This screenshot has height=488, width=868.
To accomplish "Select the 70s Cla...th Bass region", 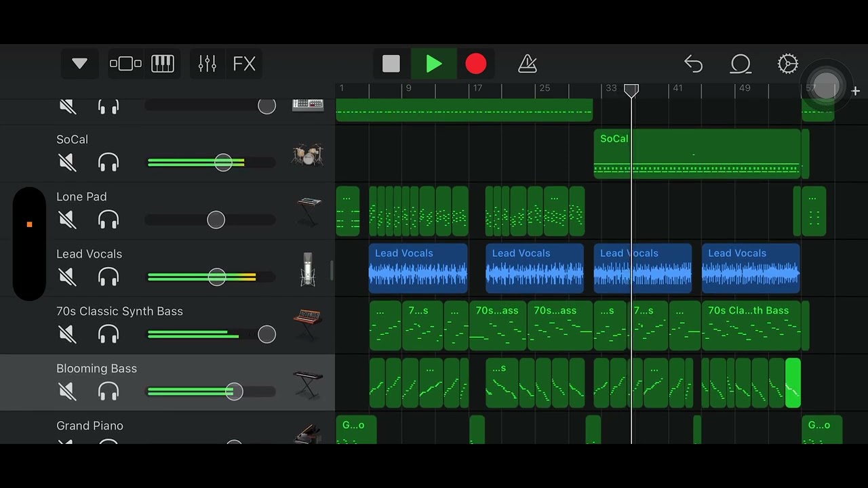I will (751, 325).
